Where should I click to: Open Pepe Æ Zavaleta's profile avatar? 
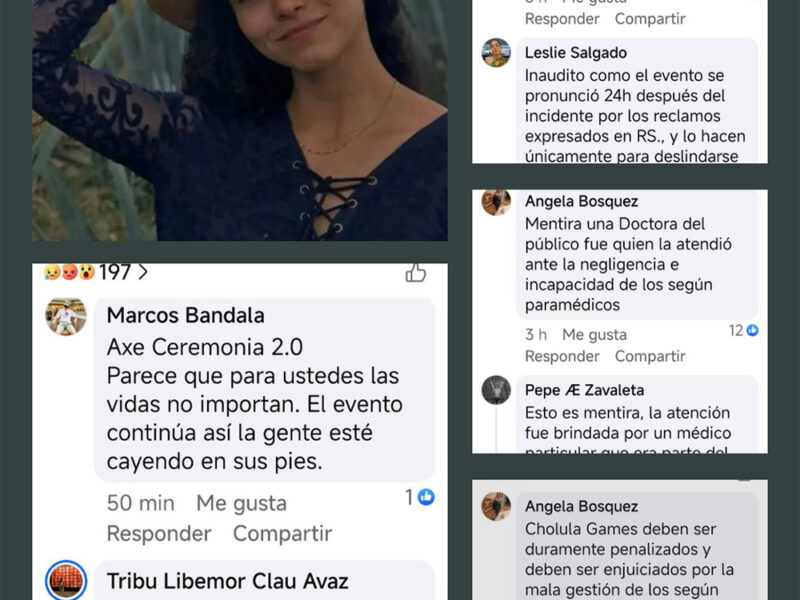pos(496,390)
